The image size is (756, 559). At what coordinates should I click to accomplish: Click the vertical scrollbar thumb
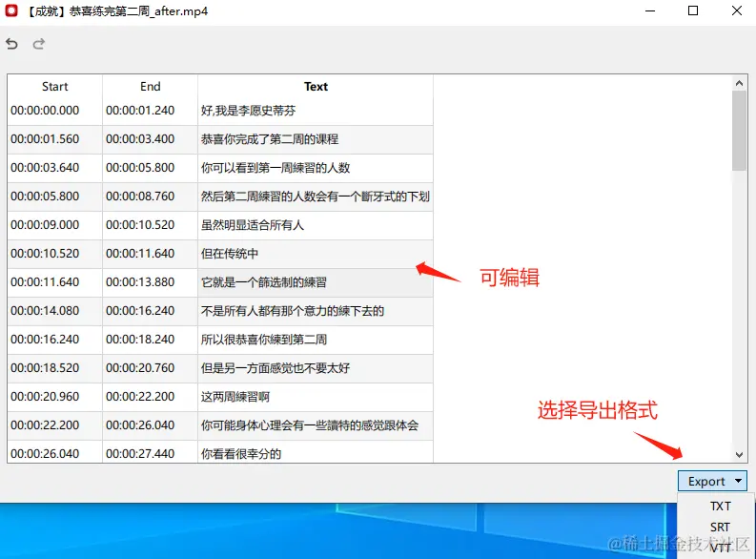click(739, 131)
